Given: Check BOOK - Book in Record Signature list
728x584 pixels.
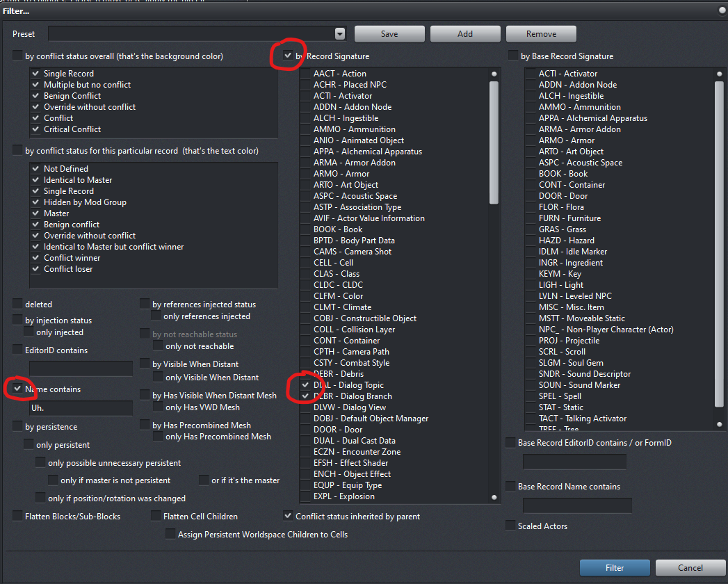Looking at the screenshot, I should [305, 229].
